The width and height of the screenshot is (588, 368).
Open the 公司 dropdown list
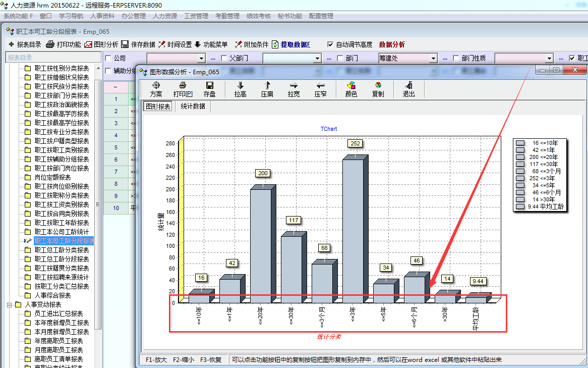point(201,59)
